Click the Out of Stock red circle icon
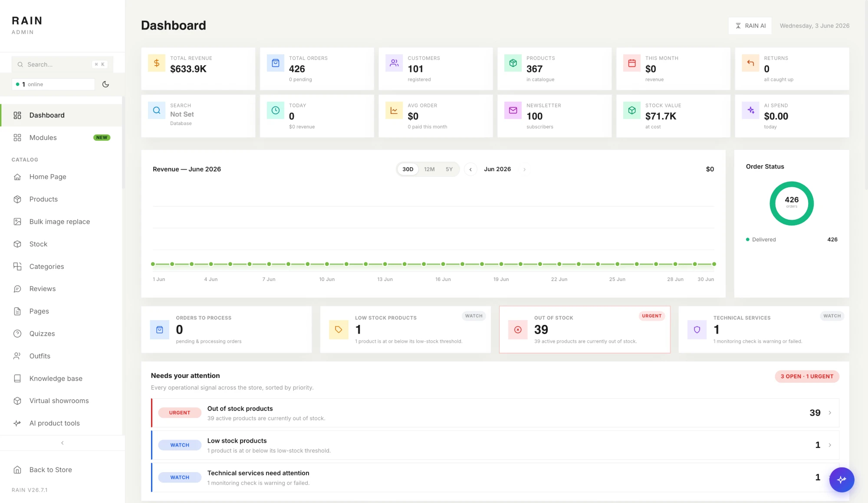868x503 pixels. click(518, 330)
